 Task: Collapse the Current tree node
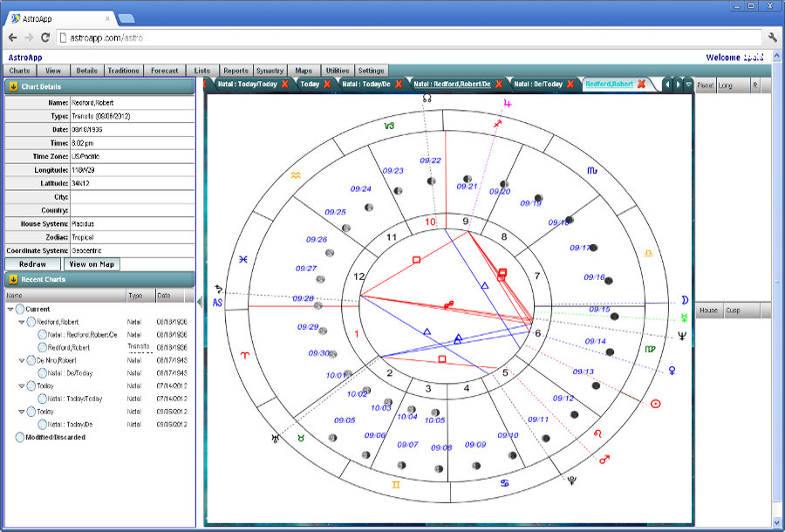(x=10, y=310)
